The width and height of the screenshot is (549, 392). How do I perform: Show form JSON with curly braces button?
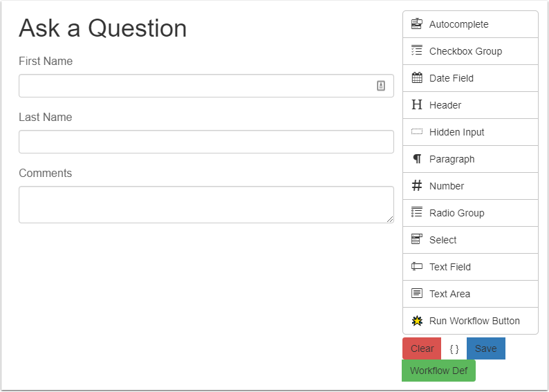[x=454, y=348]
